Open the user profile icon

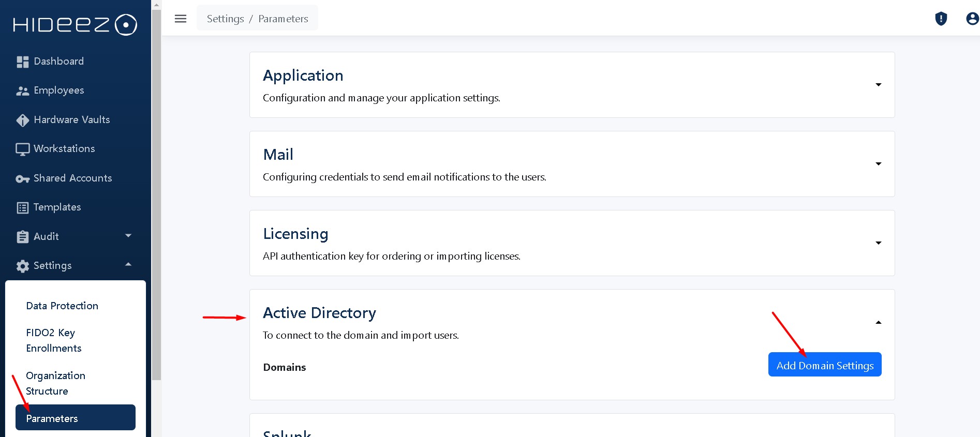click(x=972, y=19)
